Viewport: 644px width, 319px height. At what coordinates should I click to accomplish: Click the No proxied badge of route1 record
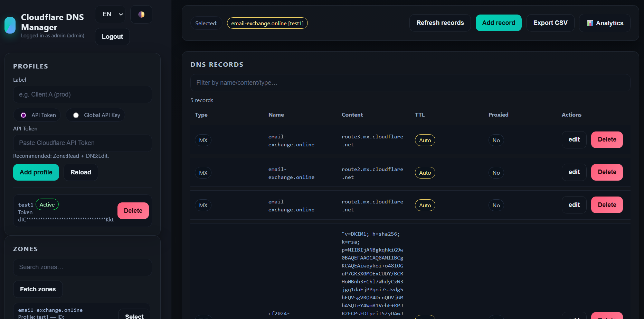coord(496,205)
